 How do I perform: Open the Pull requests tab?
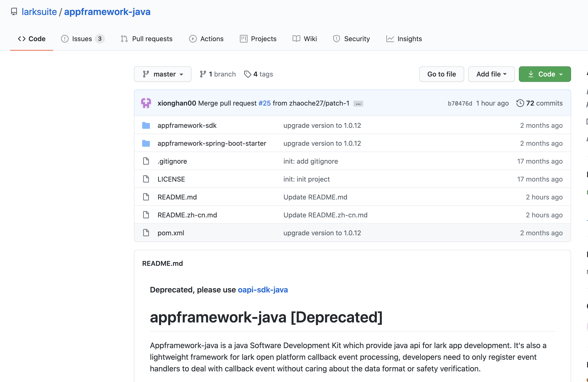coord(147,39)
